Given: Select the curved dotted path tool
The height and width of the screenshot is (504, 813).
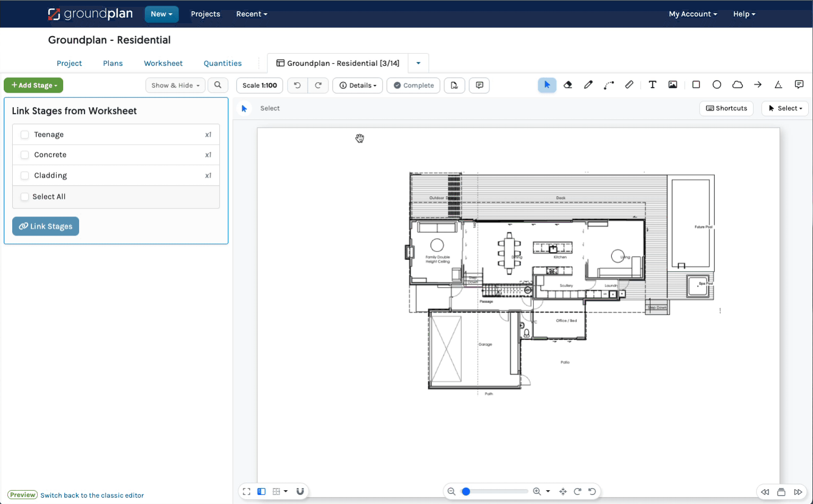Looking at the screenshot, I should 609,85.
